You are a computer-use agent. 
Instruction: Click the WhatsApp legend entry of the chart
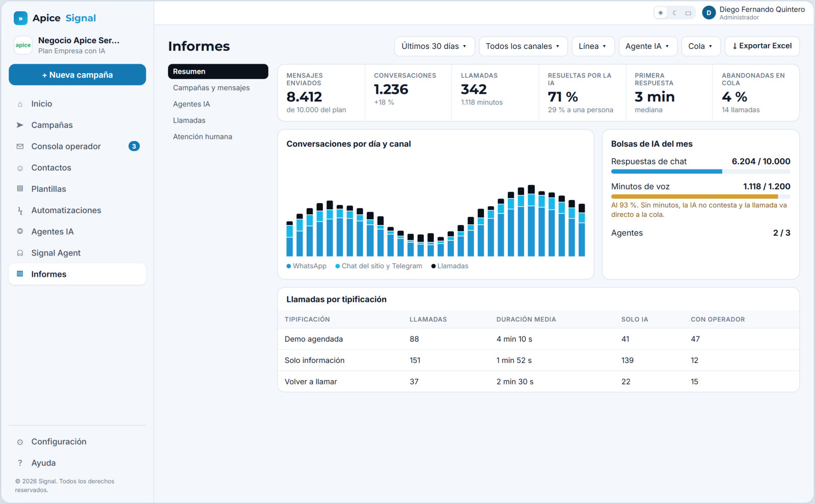point(307,266)
